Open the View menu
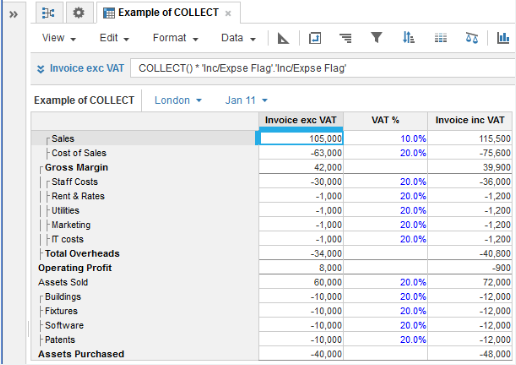 (59, 38)
